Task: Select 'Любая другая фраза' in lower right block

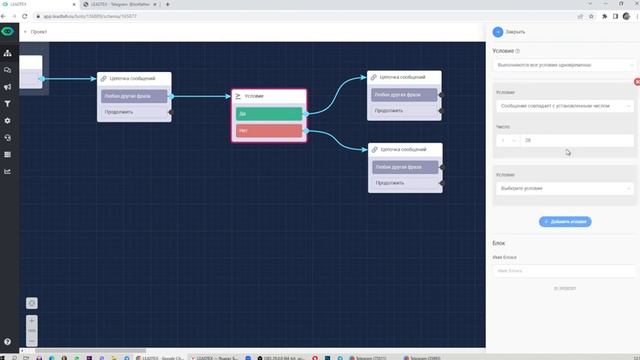Action: click(x=405, y=167)
